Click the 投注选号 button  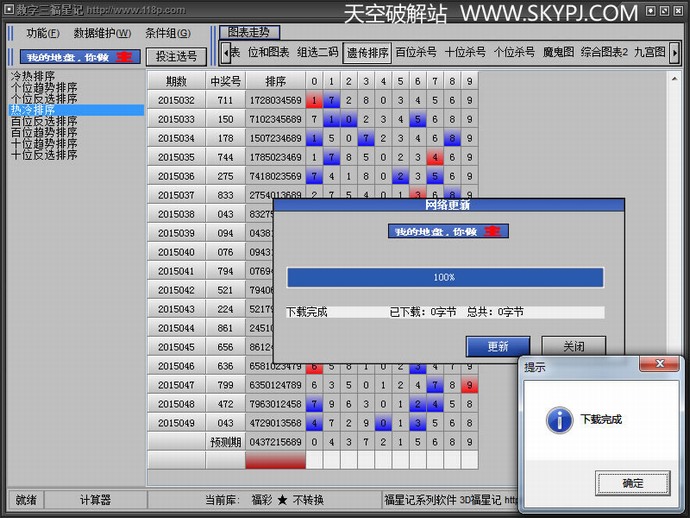176,57
